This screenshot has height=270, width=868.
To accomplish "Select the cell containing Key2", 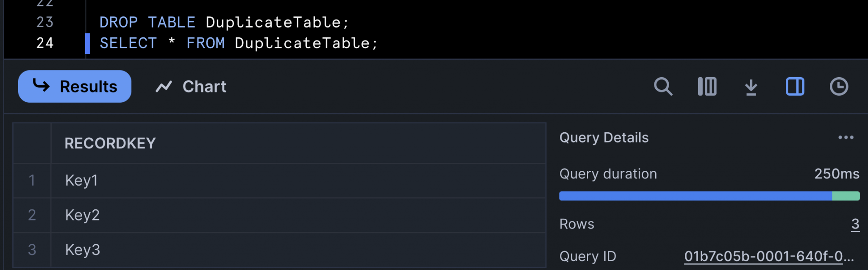I will pyautogui.click(x=83, y=215).
